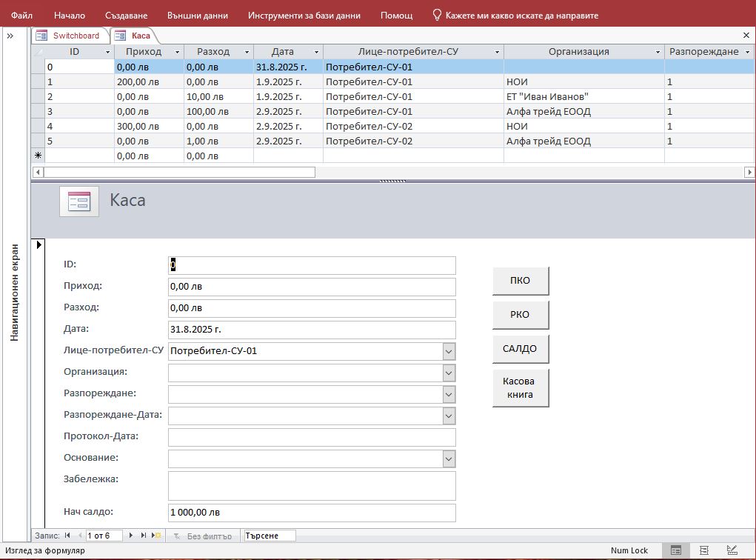Image resolution: width=756 pixels, height=560 pixels.
Task: Go to the next record in navigator
Action: click(x=132, y=536)
